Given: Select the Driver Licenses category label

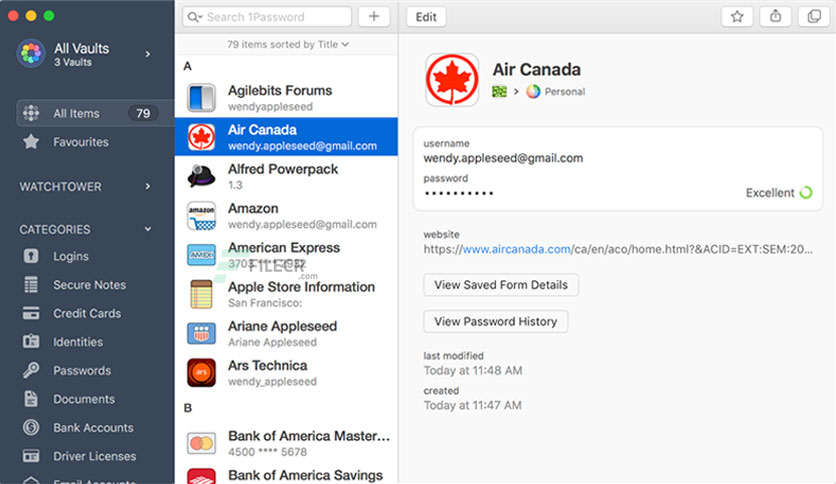Looking at the screenshot, I should pyautogui.click(x=94, y=456).
